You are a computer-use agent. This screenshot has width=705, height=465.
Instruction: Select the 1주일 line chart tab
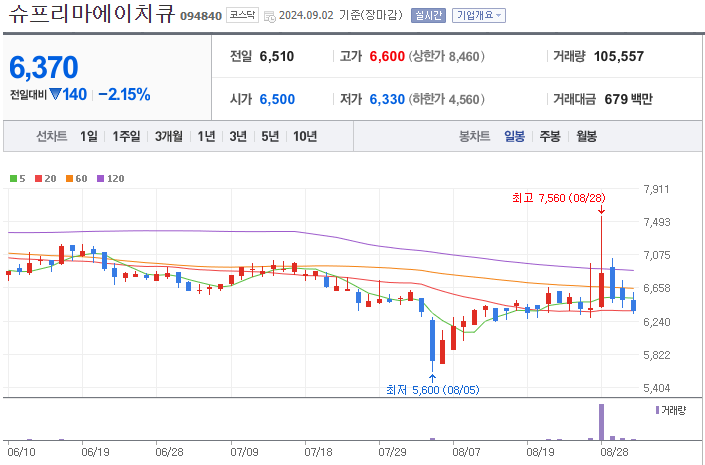click(126, 136)
